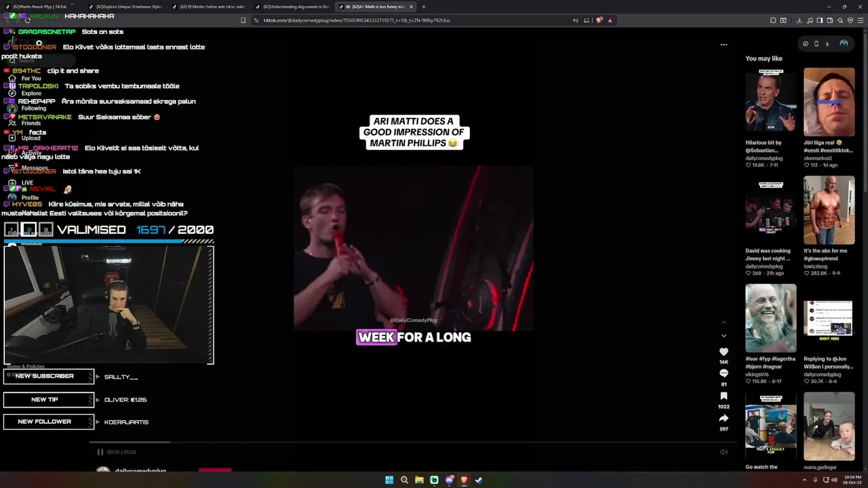
Task: Open the That's Assault video thumbnail
Action: (x=771, y=426)
